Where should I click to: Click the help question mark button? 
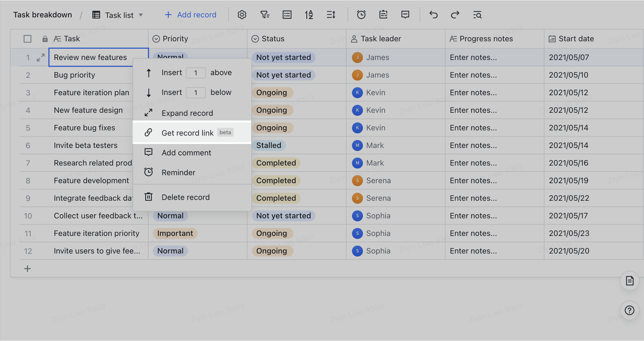[630, 310]
